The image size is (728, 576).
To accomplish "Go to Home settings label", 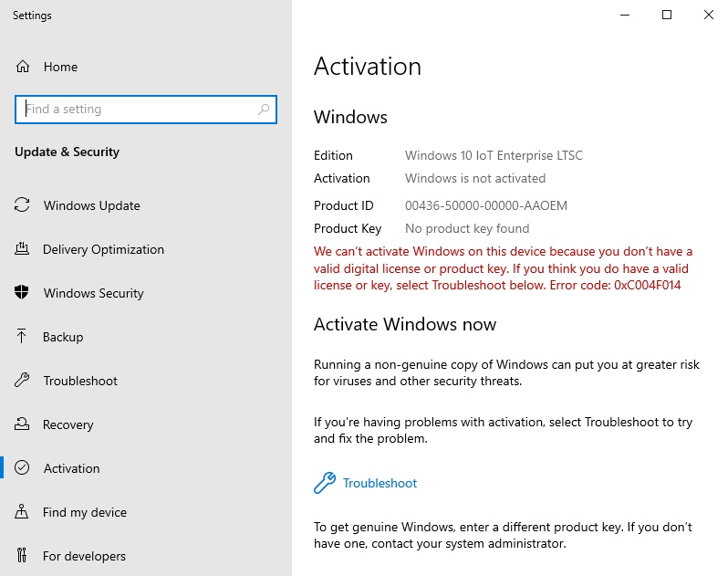I will pos(60,67).
